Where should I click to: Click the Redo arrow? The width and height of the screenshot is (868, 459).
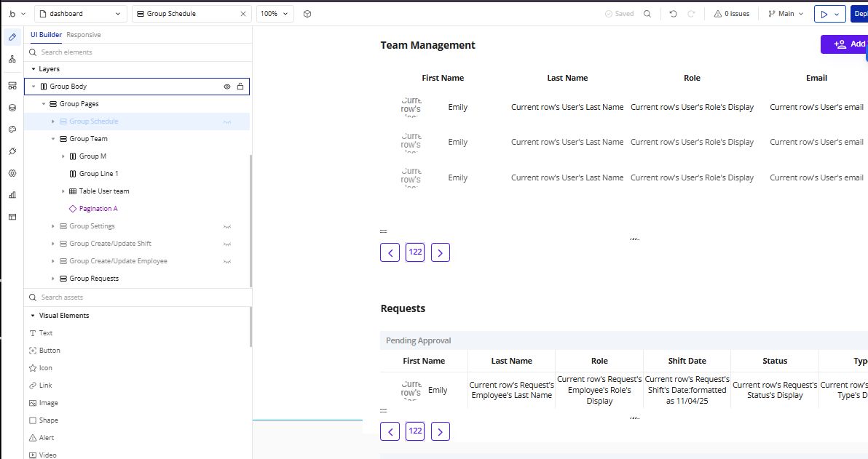(x=691, y=14)
